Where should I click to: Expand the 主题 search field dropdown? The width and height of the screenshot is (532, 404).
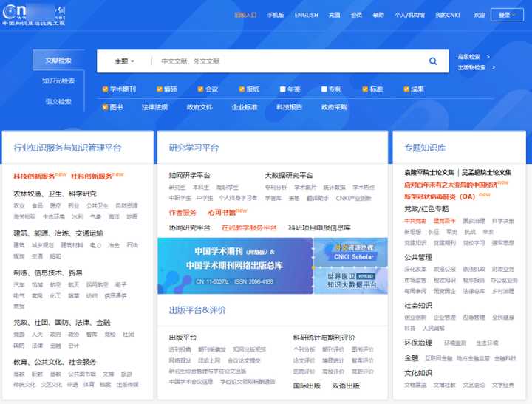tap(124, 61)
